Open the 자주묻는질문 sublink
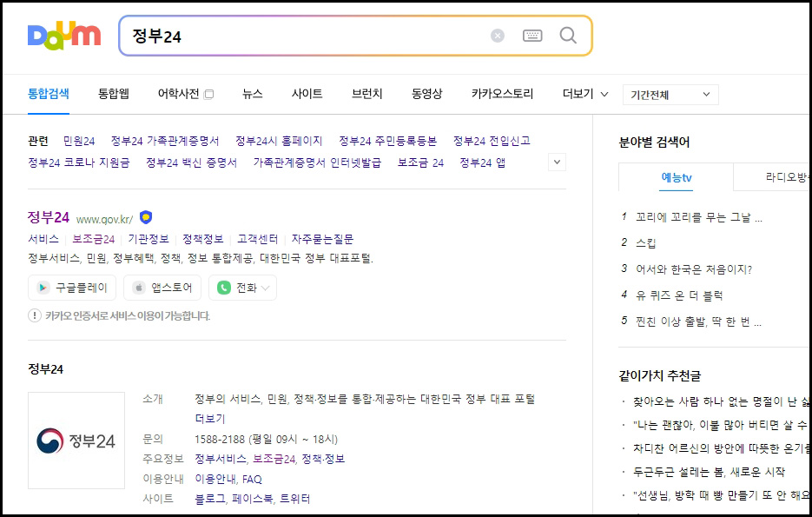812x517 pixels. click(322, 239)
